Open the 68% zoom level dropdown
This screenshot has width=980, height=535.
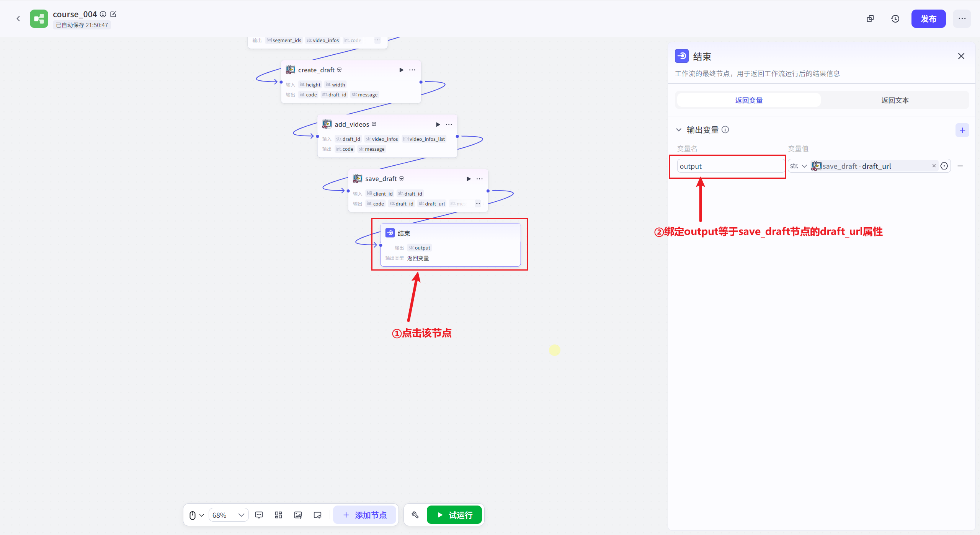point(229,515)
